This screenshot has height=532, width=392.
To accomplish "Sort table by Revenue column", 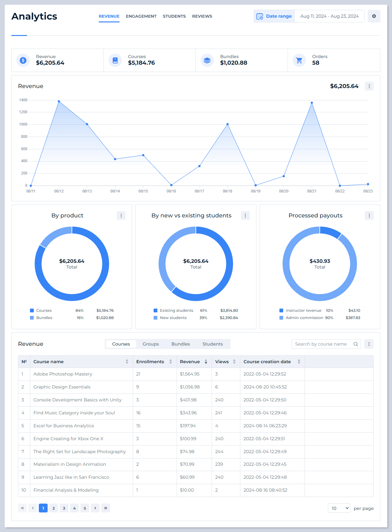I will (x=206, y=362).
